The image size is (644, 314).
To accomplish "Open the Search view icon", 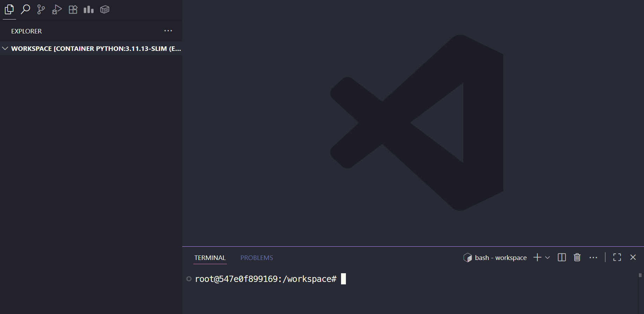I will [x=25, y=9].
